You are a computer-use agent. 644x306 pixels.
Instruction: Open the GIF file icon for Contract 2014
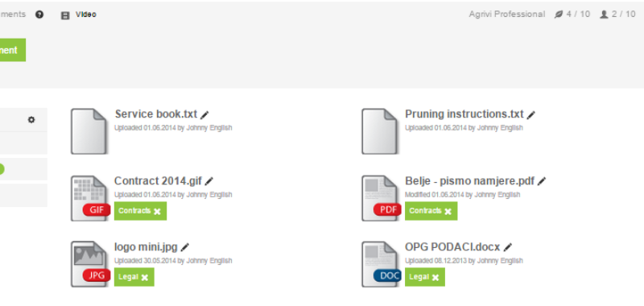90,198
